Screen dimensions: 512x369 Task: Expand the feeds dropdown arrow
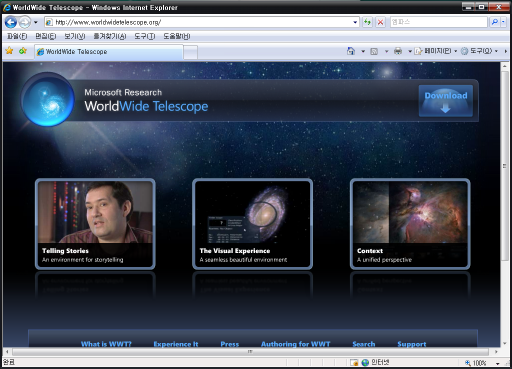(386, 51)
